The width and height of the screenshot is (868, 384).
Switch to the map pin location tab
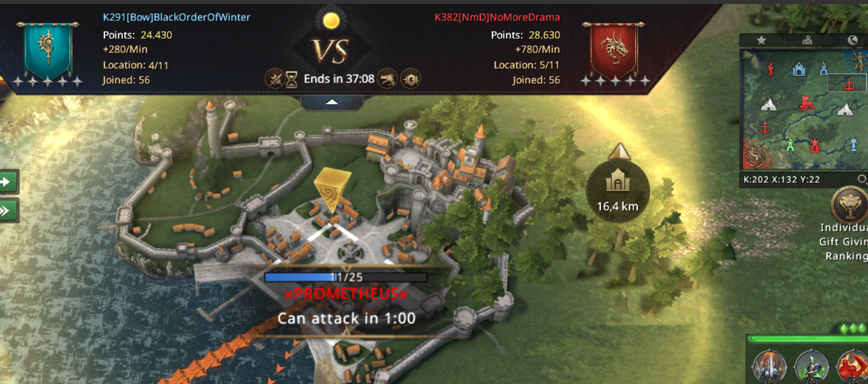pos(807,40)
